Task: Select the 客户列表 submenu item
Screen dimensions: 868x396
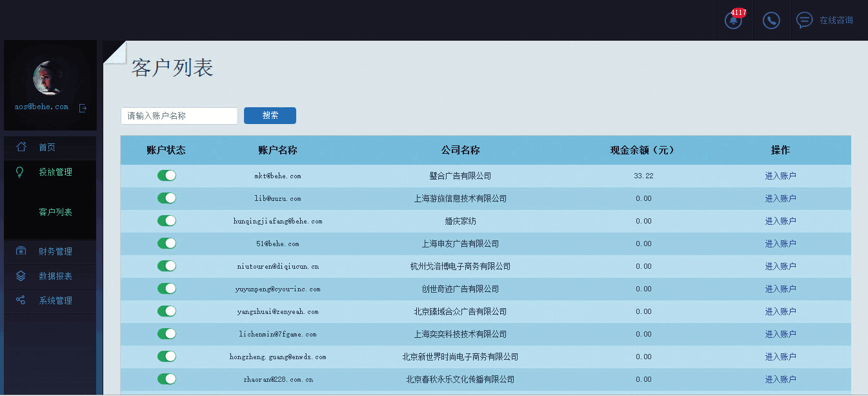Action: click(56, 212)
